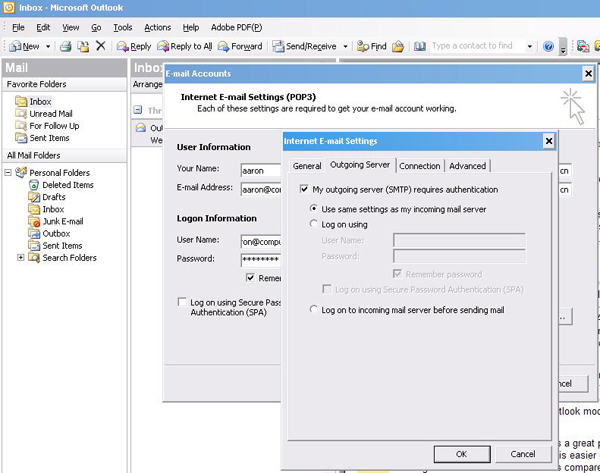The width and height of the screenshot is (600, 473).
Task: Open the Adobe PDF menu
Action: [x=236, y=28]
